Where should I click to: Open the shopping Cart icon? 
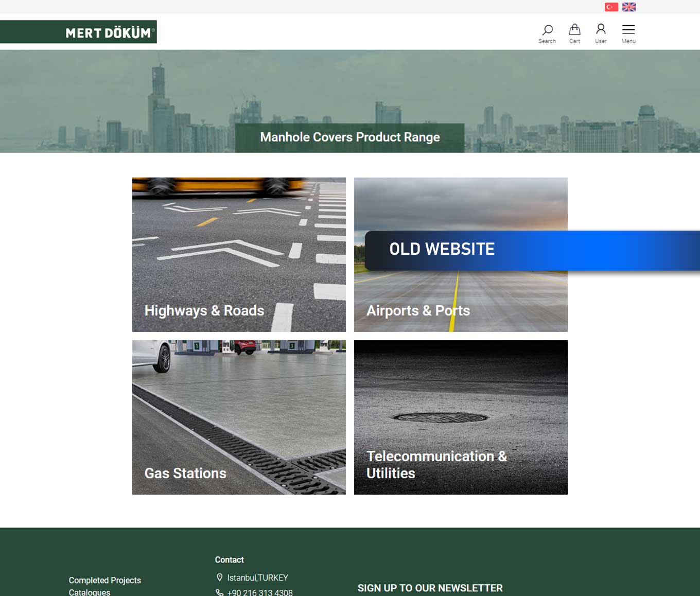click(x=574, y=33)
